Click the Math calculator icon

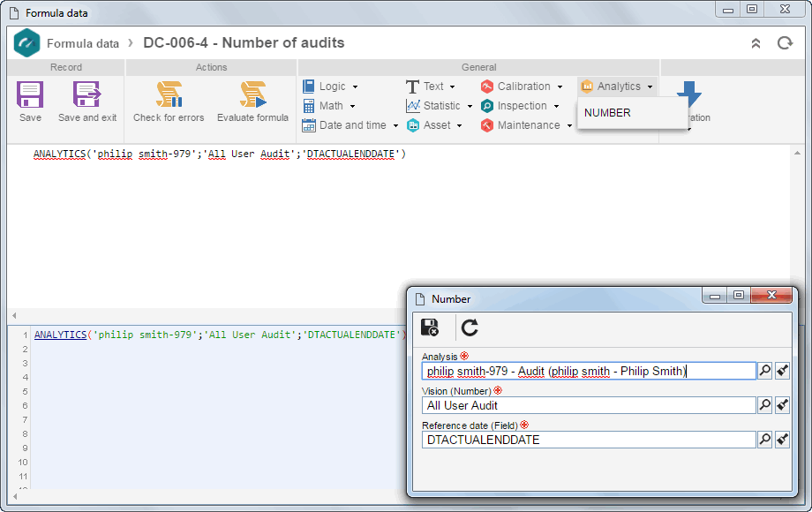309,106
